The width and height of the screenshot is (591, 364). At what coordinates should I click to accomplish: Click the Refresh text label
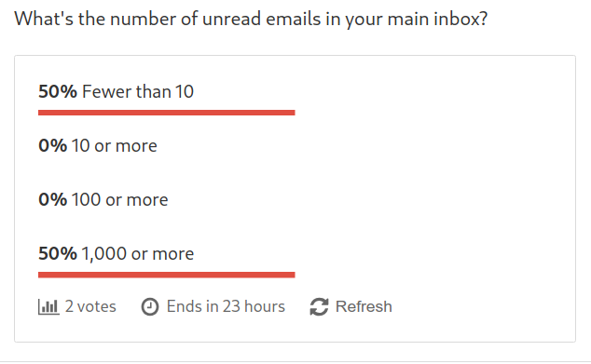(x=364, y=306)
